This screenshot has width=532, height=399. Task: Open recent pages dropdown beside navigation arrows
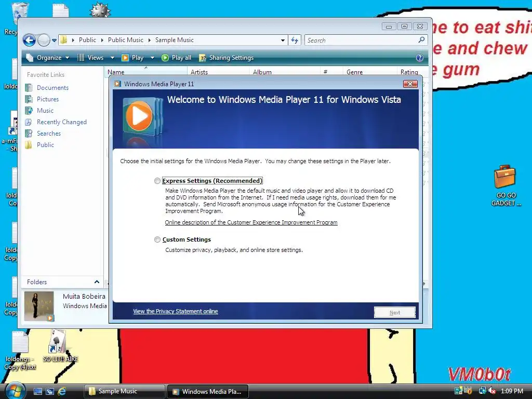[54, 41]
